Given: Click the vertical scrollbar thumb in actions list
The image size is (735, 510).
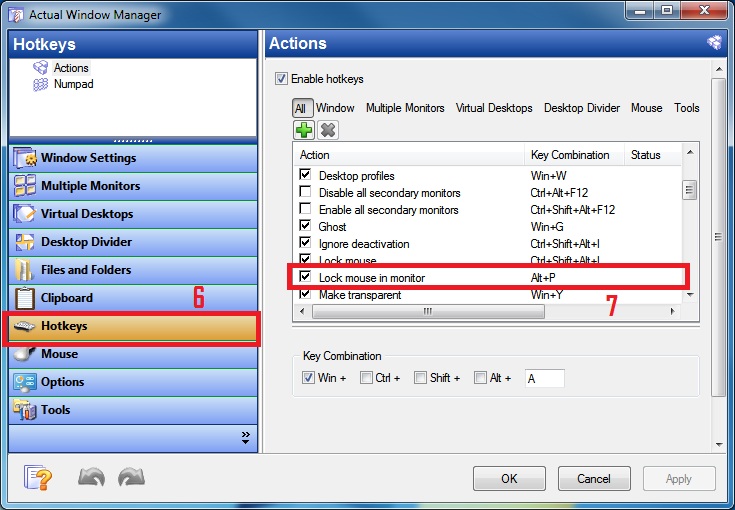Looking at the screenshot, I should click(x=690, y=190).
